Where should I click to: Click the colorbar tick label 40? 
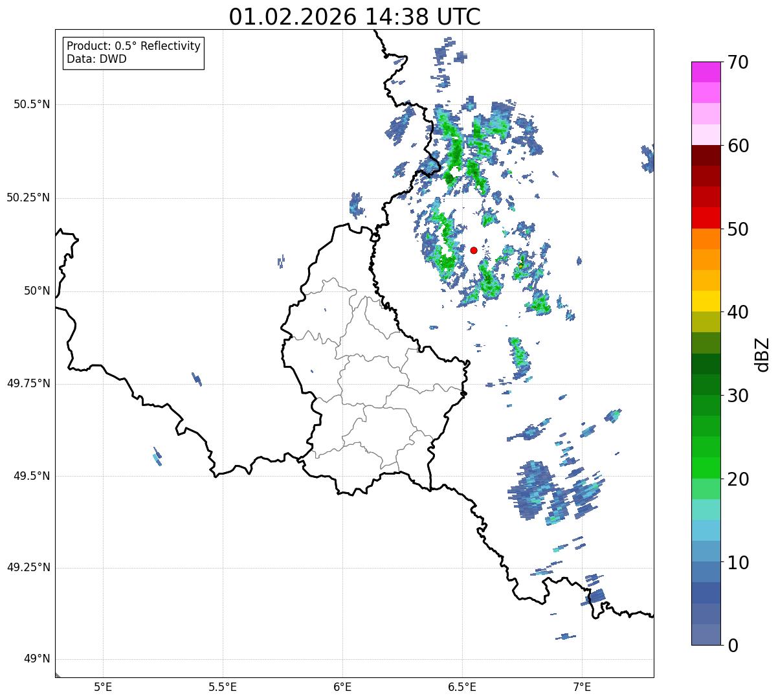coord(738,312)
